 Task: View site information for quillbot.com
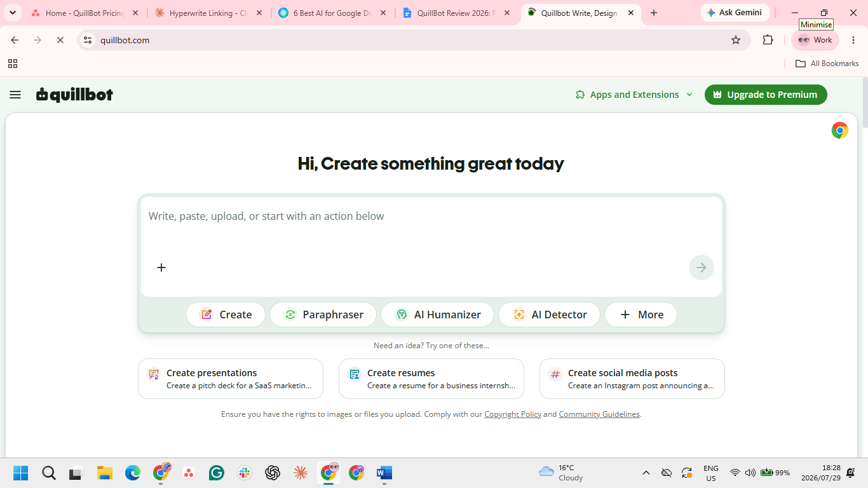click(x=88, y=40)
